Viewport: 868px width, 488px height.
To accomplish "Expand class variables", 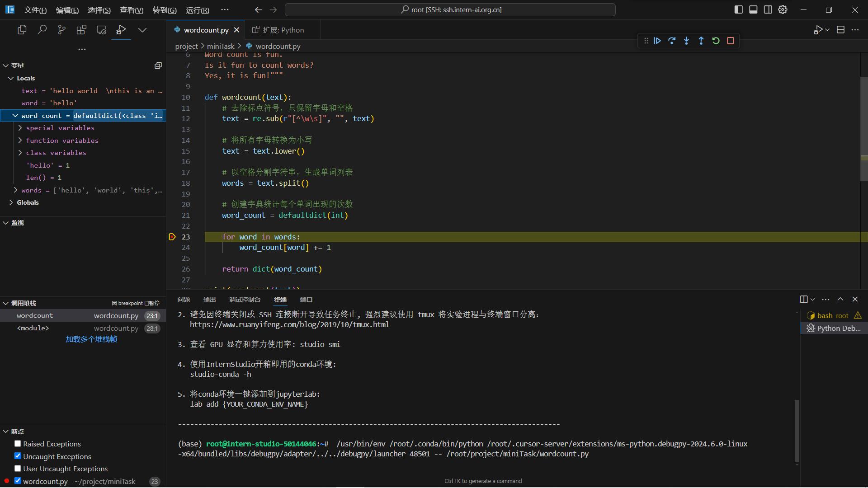I will tap(20, 153).
